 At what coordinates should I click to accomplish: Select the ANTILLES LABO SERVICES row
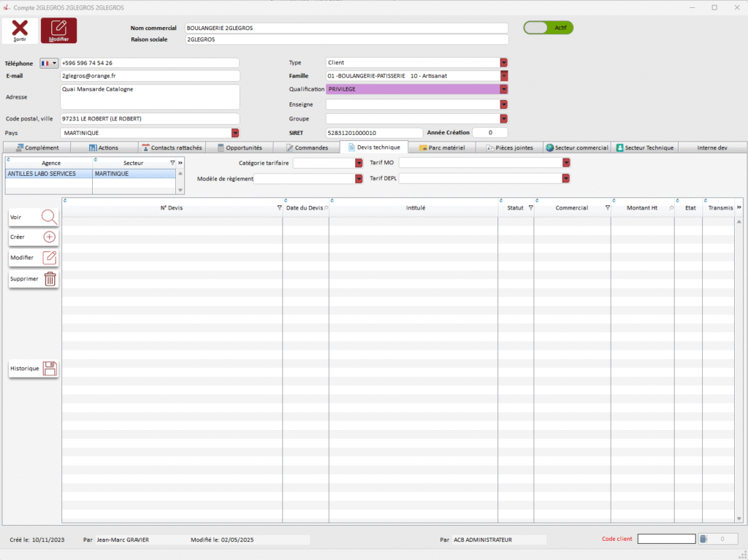click(x=48, y=174)
